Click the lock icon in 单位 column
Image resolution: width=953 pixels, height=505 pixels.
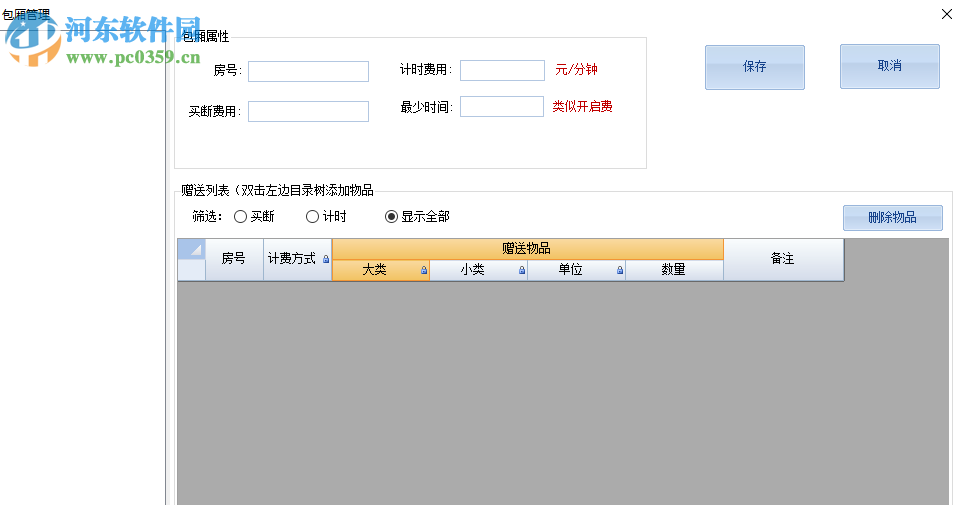coord(619,270)
